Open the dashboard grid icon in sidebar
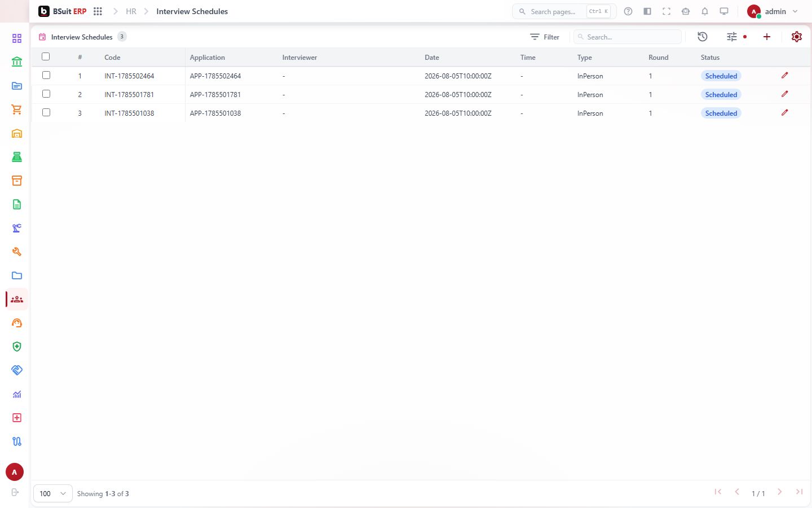This screenshot has height=508, width=812. tap(17, 38)
